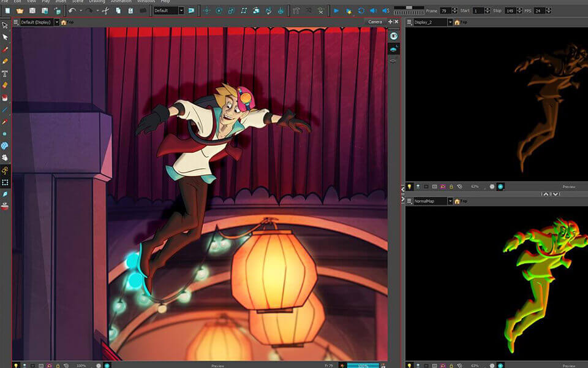This screenshot has height=368, width=588.
Task: Open the Play menu
Action: pos(46,1)
